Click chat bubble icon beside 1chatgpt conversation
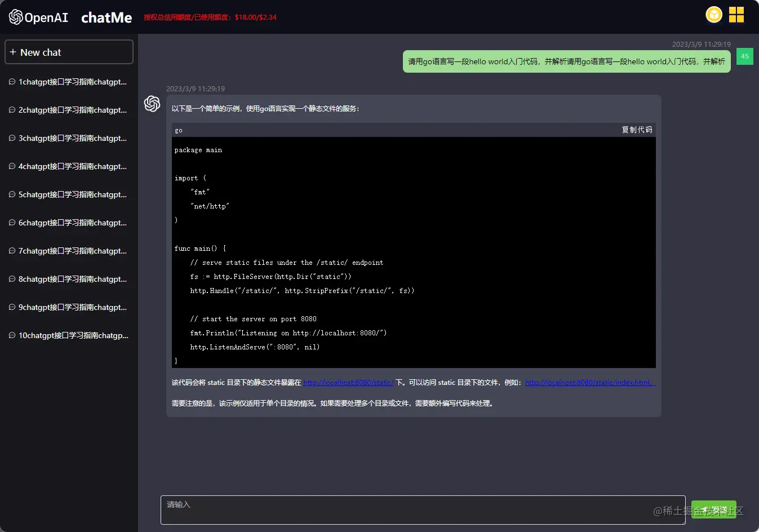This screenshot has width=759, height=532. [12, 82]
